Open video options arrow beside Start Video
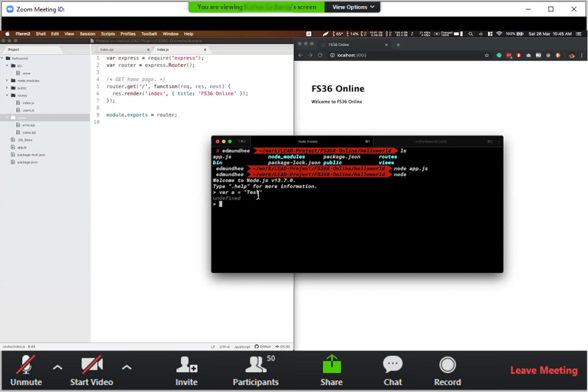588x392 pixels. pos(126,367)
